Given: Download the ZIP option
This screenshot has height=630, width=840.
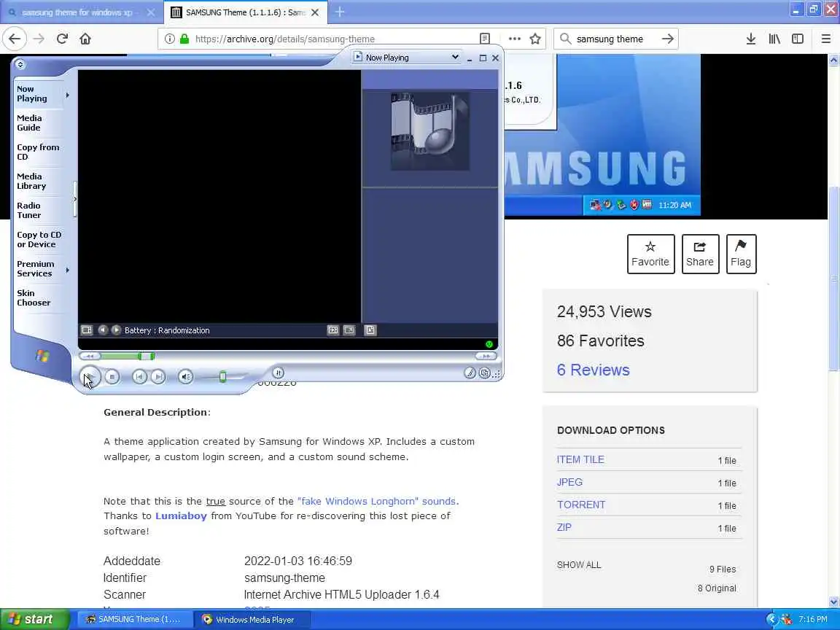Looking at the screenshot, I should [564, 527].
